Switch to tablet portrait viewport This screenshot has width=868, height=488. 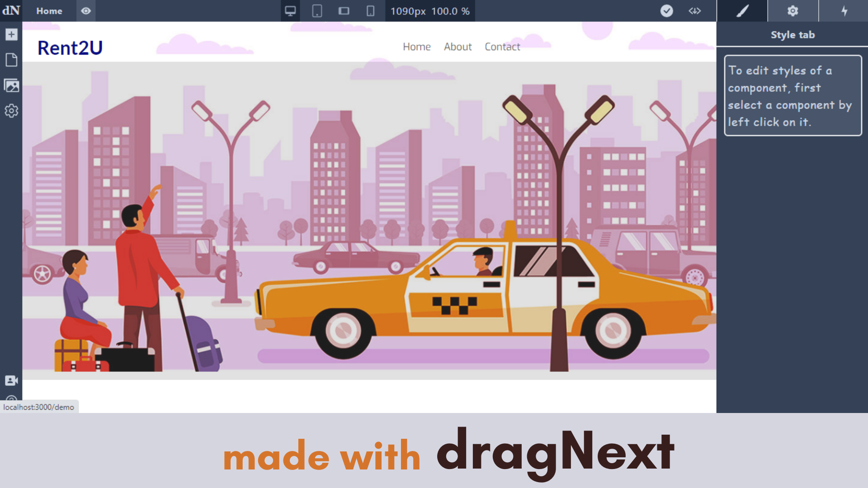pyautogui.click(x=317, y=11)
